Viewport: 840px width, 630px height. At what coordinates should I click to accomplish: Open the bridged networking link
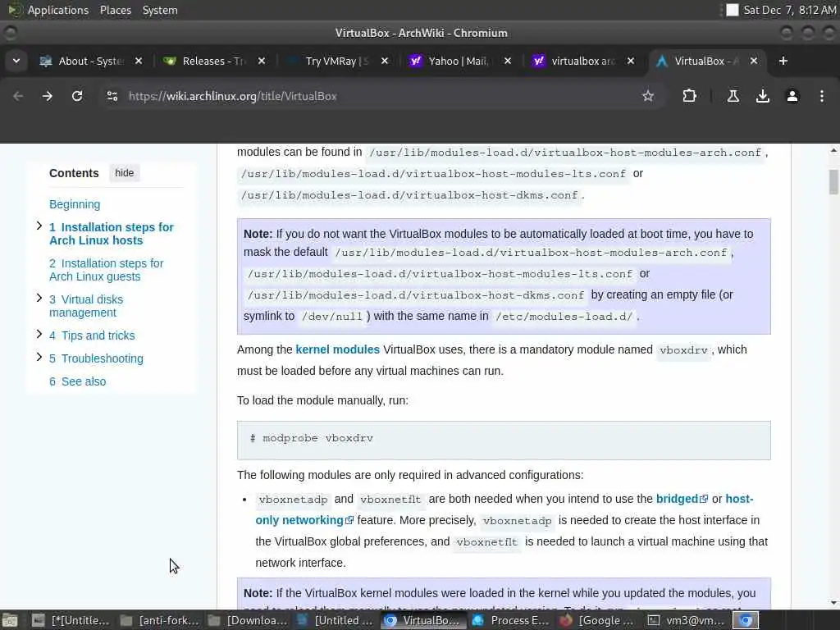tap(682, 499)
